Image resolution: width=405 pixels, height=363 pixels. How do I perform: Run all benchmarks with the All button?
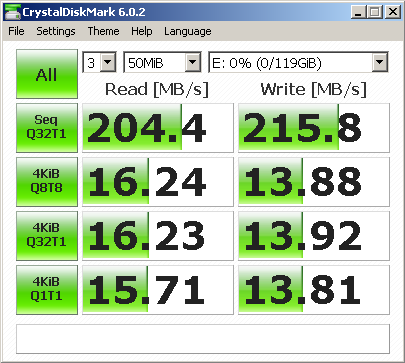tap(47, 74)
